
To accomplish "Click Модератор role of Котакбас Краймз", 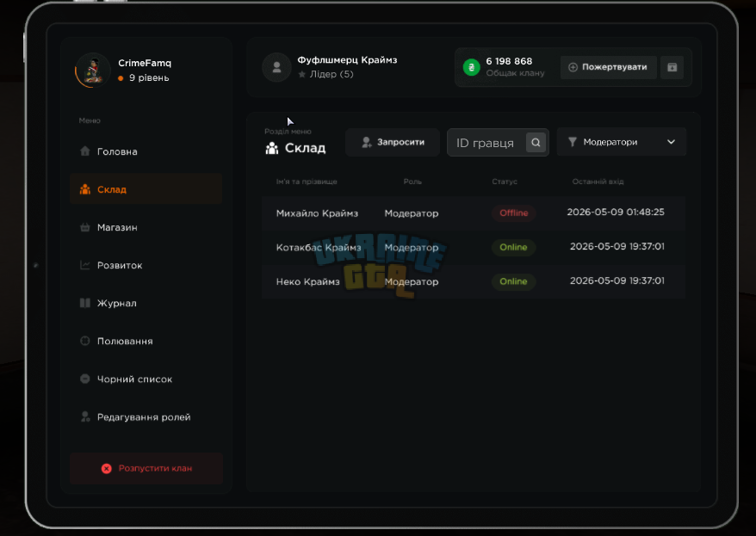I will tap(412, 248).
